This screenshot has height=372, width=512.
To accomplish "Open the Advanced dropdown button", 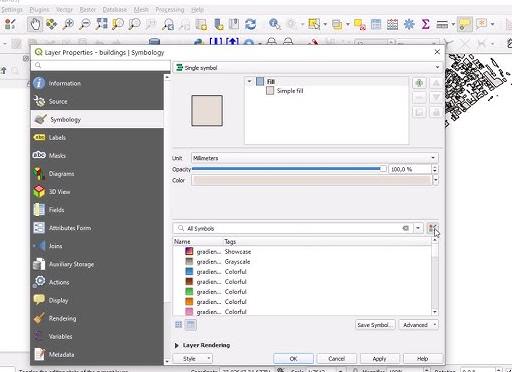I will 419,325.
